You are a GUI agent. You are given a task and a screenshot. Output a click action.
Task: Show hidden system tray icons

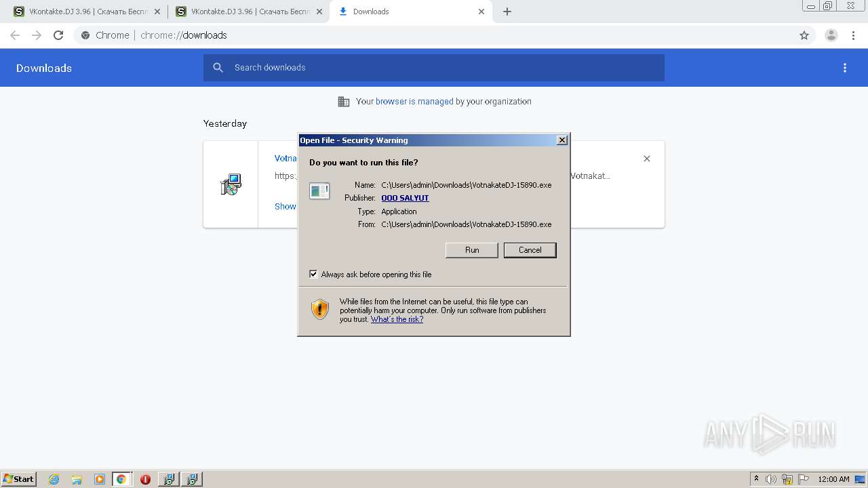(757, 479)
